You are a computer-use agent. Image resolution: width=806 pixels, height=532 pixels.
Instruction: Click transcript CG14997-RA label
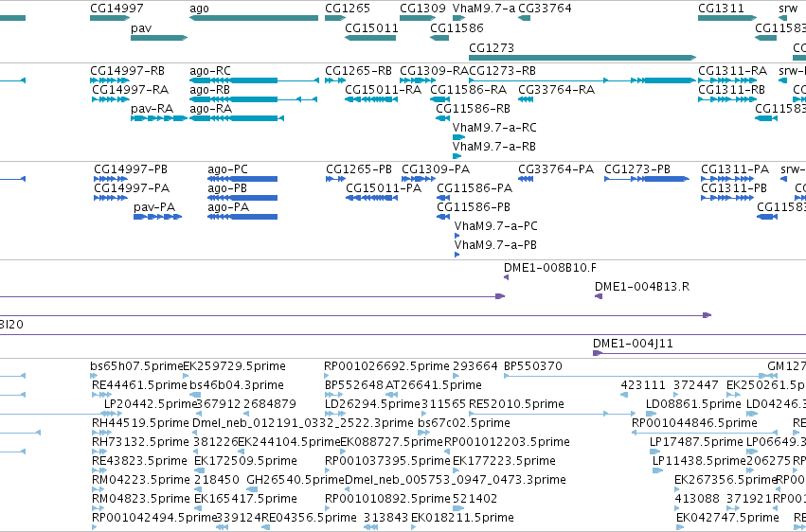130,90
